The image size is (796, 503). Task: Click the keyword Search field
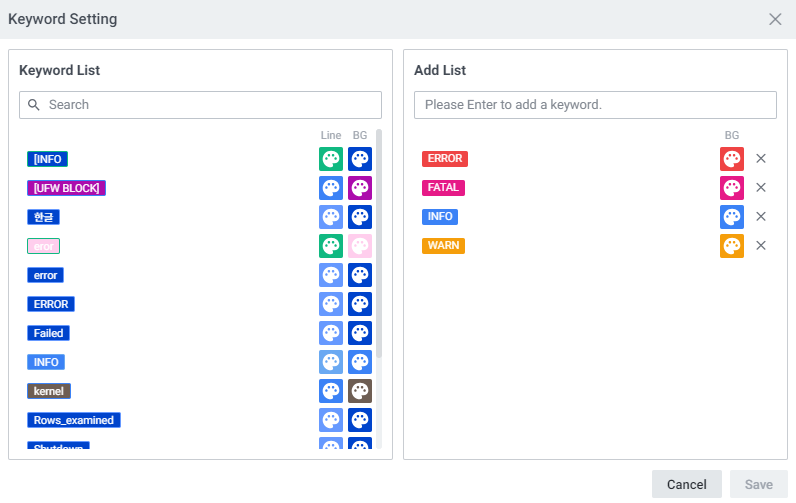pyautogui.click(x=200, y=105)
